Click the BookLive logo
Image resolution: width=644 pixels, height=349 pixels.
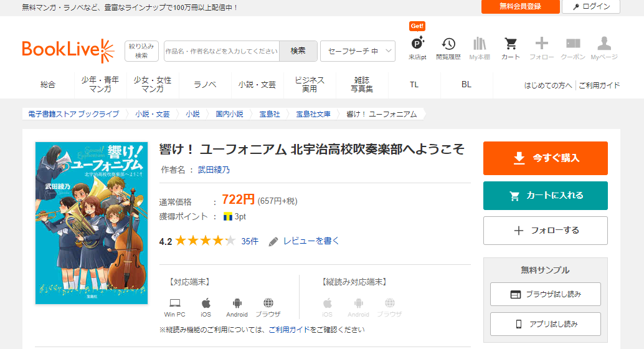[x=68, y=50]
